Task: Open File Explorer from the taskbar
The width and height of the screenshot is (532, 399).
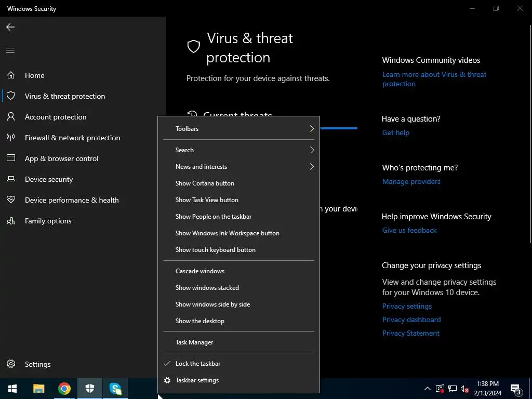Action: (38, 389)
